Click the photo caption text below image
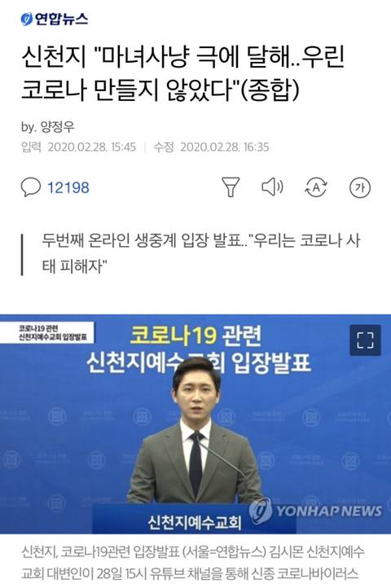 click(x=193, y=562)
